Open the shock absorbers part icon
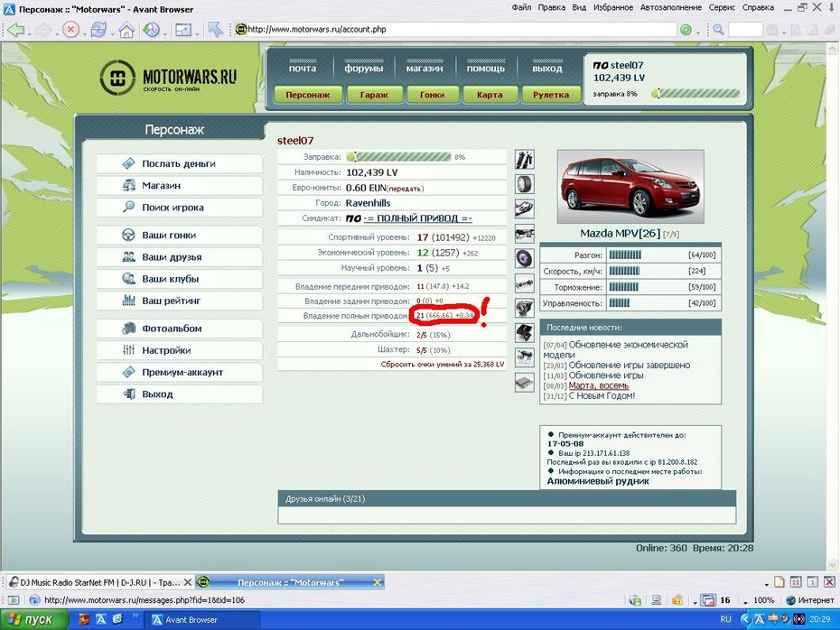Image resolution: width=840 pixels, height=630 pixels. click(x=525, y=160)
